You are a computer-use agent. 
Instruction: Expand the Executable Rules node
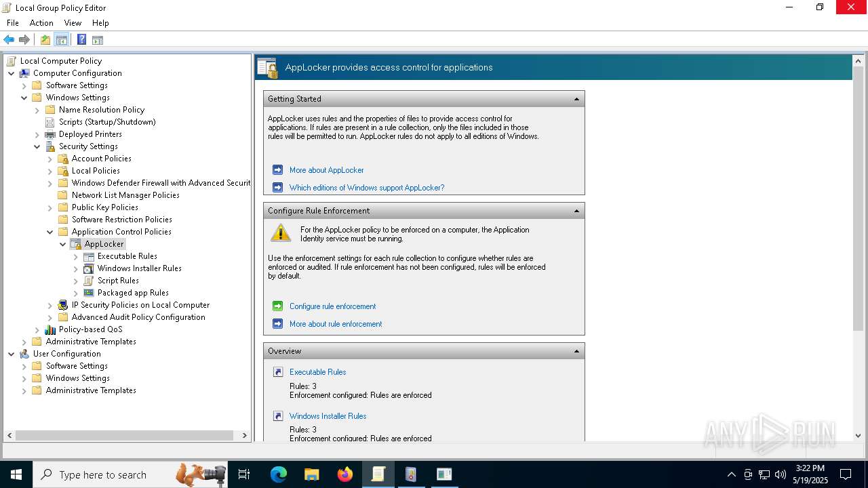[x=76, y=256]
